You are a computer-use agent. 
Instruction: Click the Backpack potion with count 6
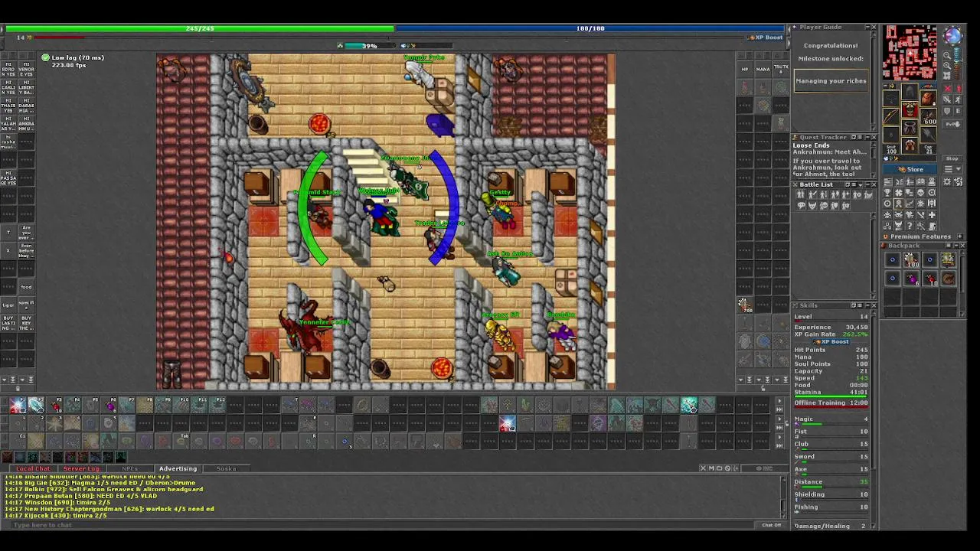911,278
